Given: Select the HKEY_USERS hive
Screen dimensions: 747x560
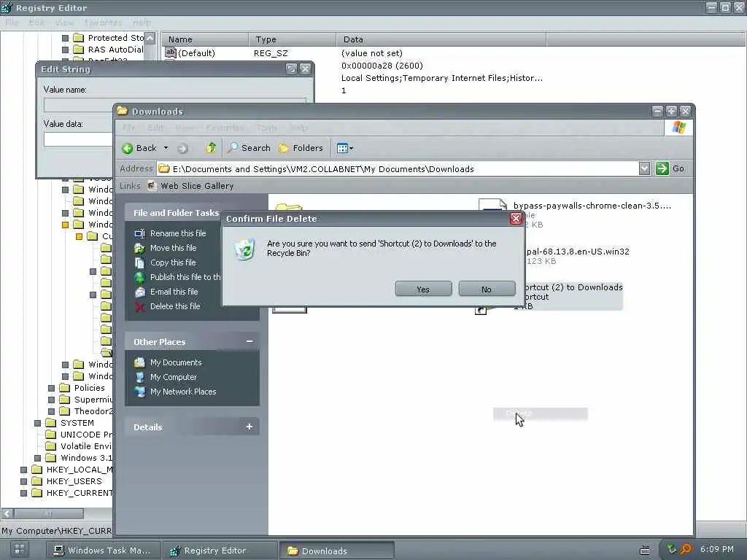Looking at the screenshot, I should (x=74, y=481).
